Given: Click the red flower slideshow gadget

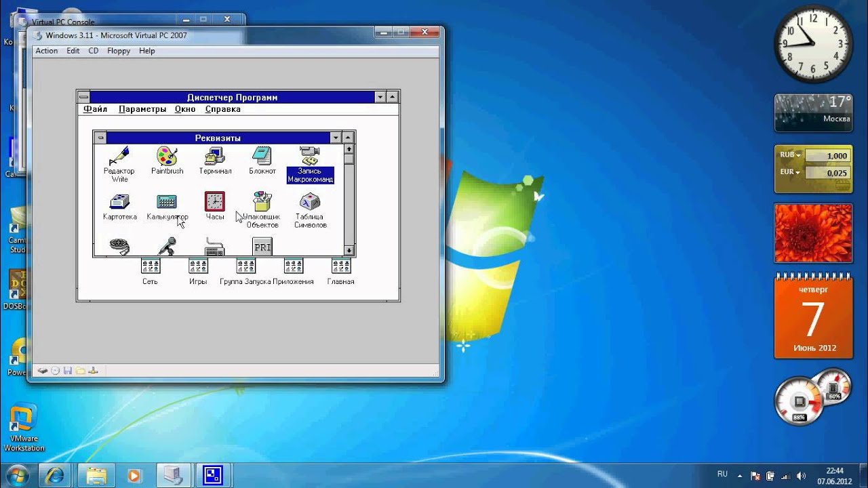Looking at the screenshot, I should click(813, 232).
